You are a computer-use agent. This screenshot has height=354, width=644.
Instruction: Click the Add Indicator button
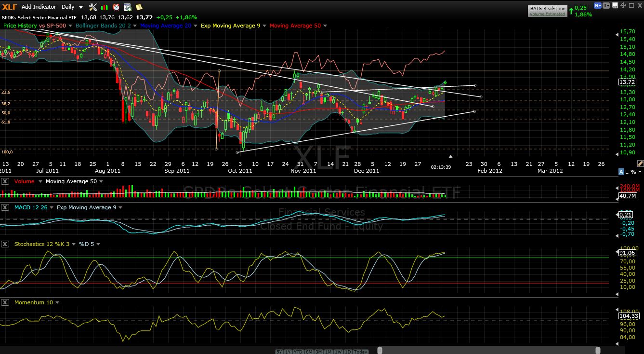tap(39, 7)
